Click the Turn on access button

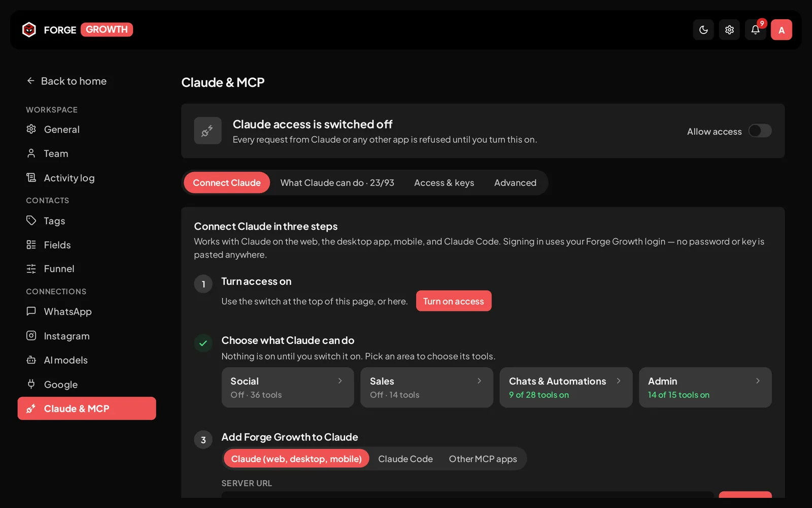click(x=454, y=301)
